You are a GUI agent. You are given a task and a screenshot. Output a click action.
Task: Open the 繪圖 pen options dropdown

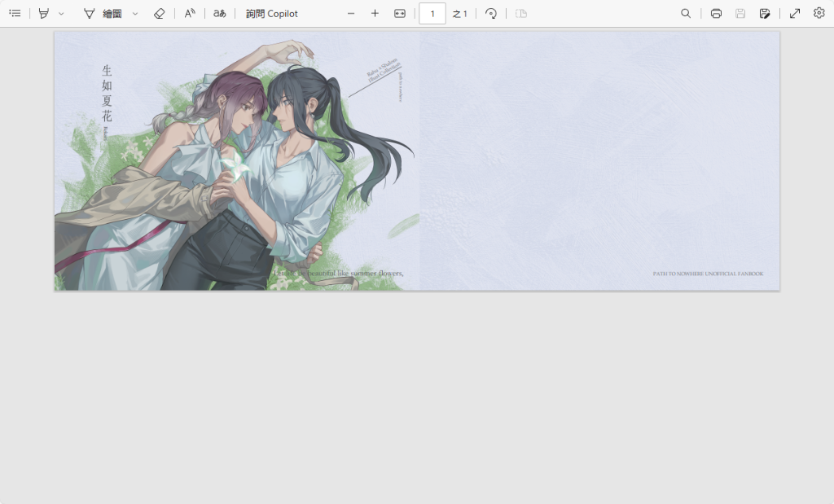[x=135, y=14]
